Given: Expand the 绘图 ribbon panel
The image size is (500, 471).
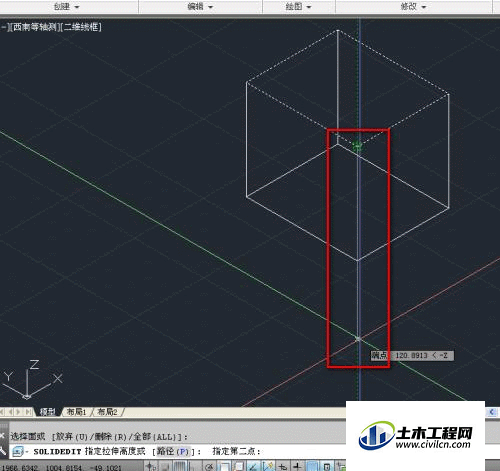Looking at the screenshot, I should pos(298,6).
